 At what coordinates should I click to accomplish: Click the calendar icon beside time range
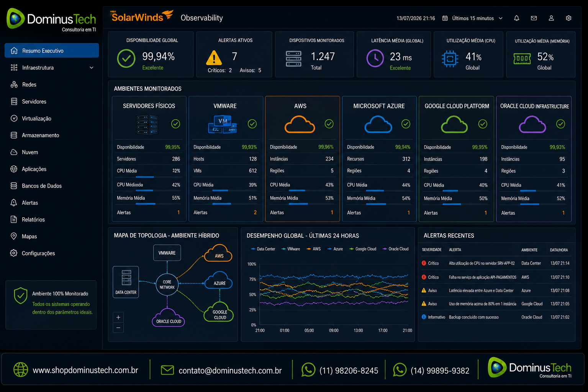point(445,18)
